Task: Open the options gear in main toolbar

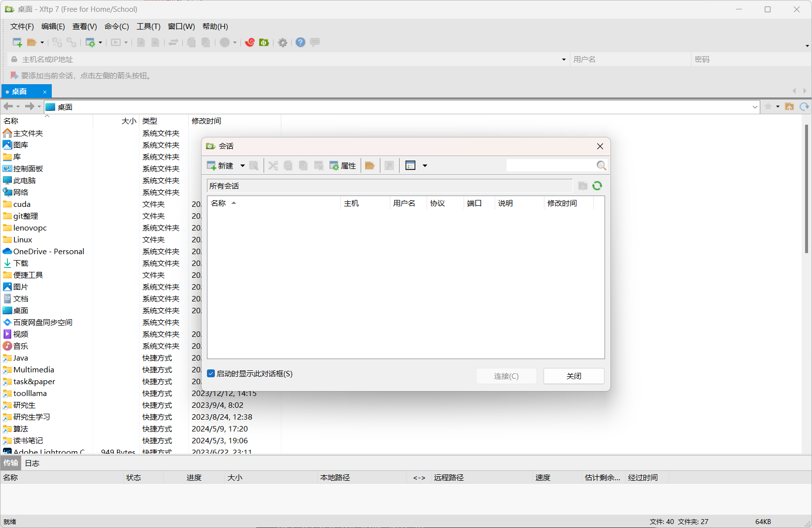Action: 282,43
